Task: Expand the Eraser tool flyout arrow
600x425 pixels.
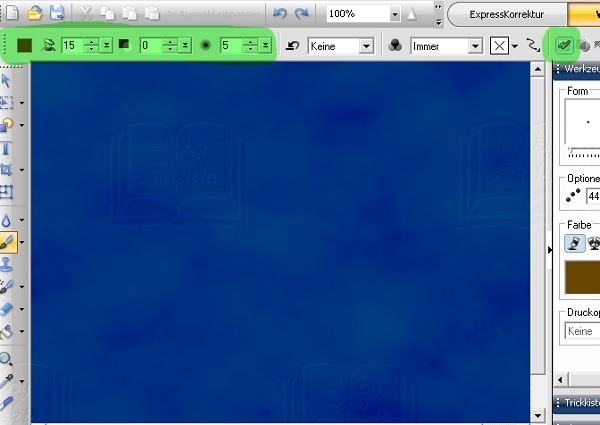Action: point(22,309)
